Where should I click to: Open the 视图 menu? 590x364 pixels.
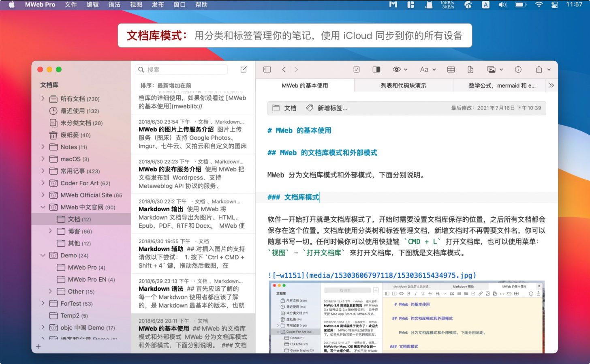(x=136, y=5)
